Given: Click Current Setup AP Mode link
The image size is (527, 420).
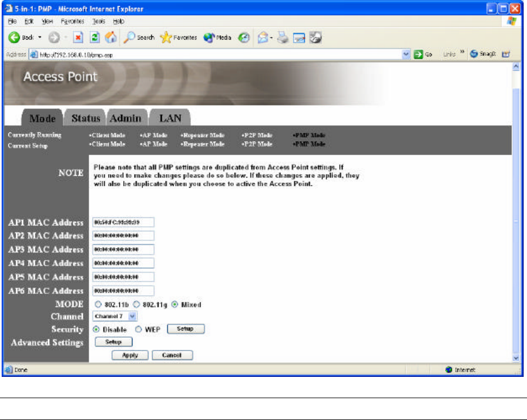Looking at the screenshot, I should coord(153,144).
